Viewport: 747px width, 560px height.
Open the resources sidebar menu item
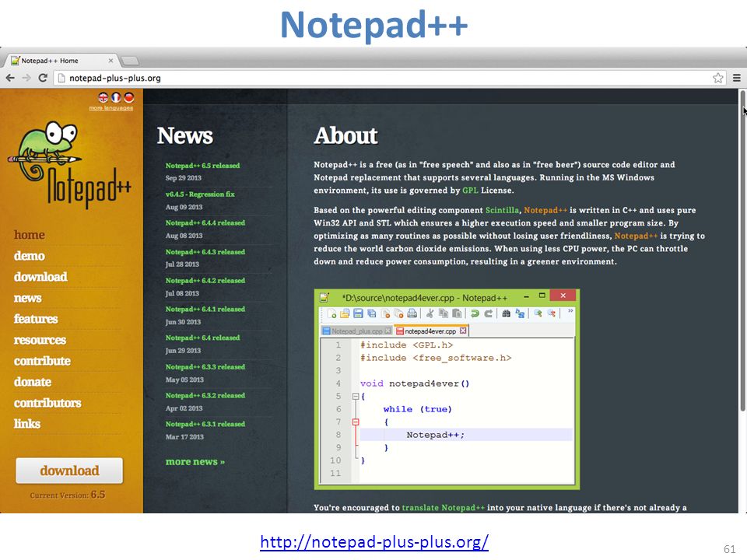coord(40,340)
